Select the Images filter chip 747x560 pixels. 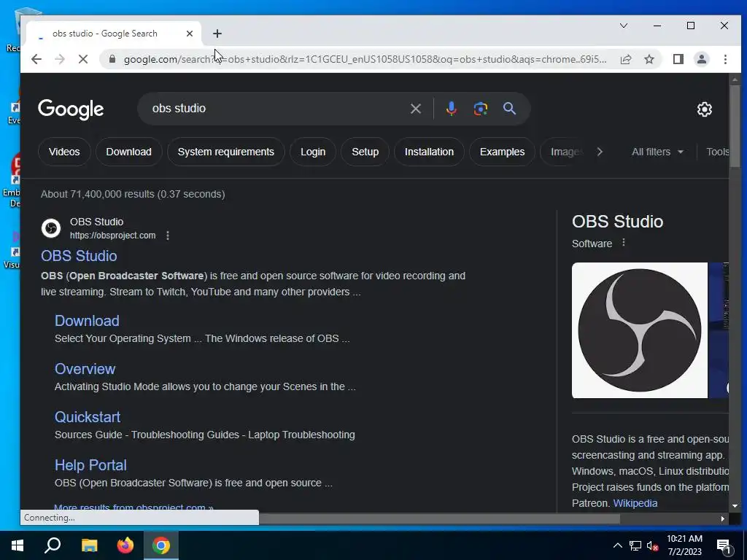[565, 152]
